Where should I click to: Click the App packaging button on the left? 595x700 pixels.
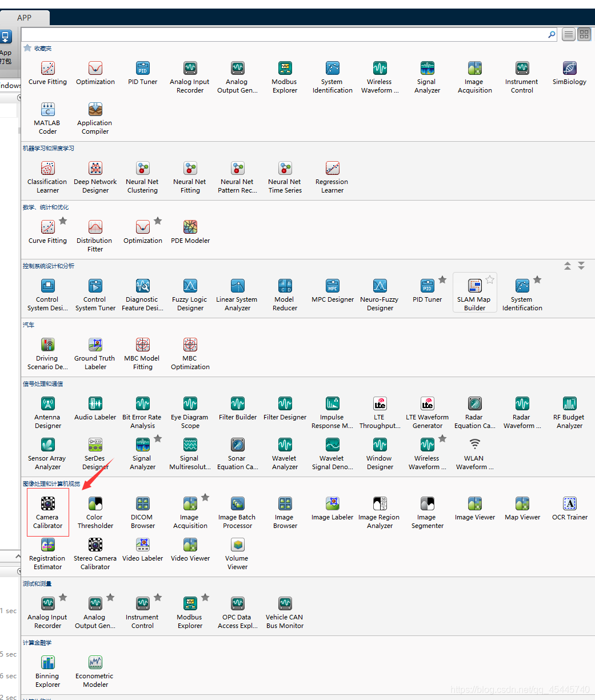tap(6, 48)
